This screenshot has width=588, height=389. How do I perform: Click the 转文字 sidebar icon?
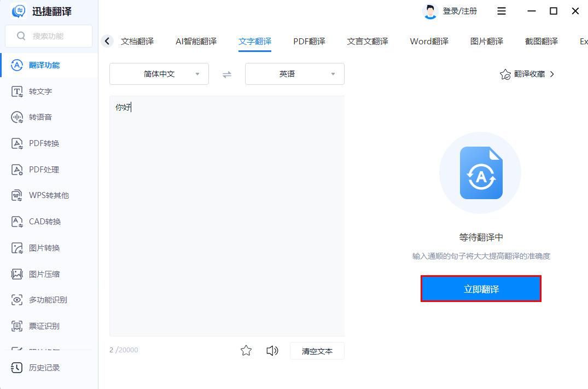click(x=17, y=91)
